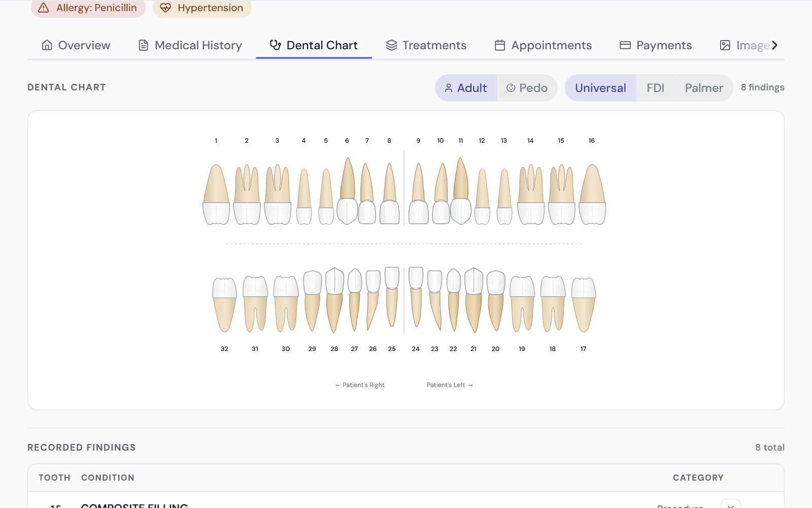Select upper tooth 10
The width and height of the screenshot is (812, 508).
pos(441,193)
